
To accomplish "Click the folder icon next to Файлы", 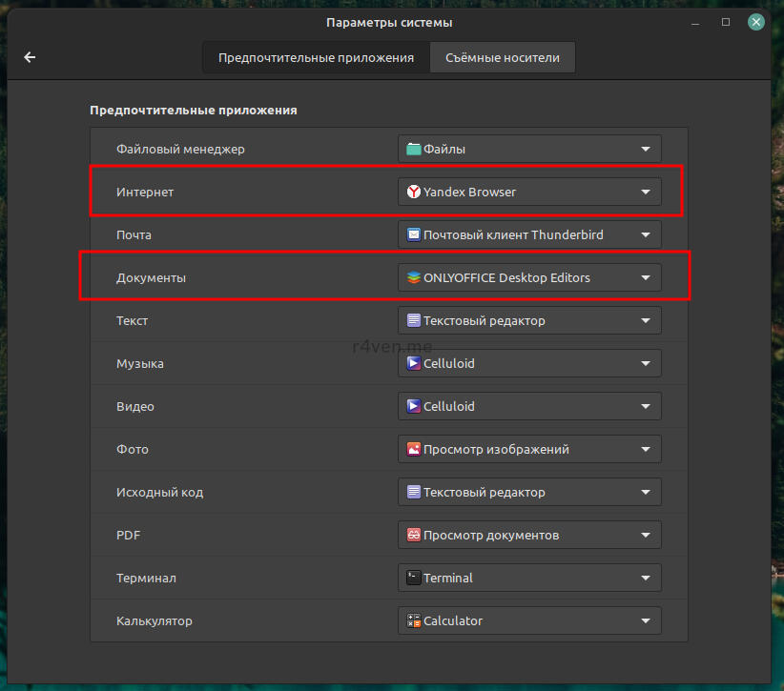I will 413,149.
